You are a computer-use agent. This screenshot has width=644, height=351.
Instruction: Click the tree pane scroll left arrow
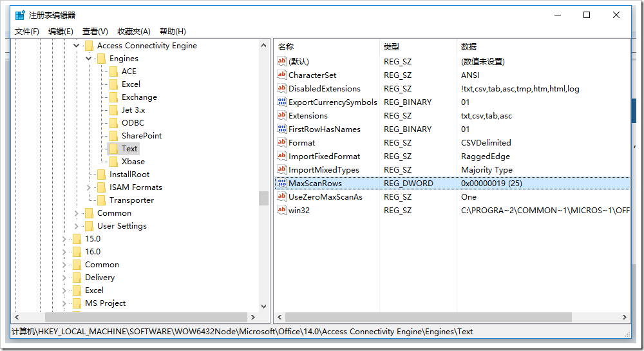coord(17,317)
